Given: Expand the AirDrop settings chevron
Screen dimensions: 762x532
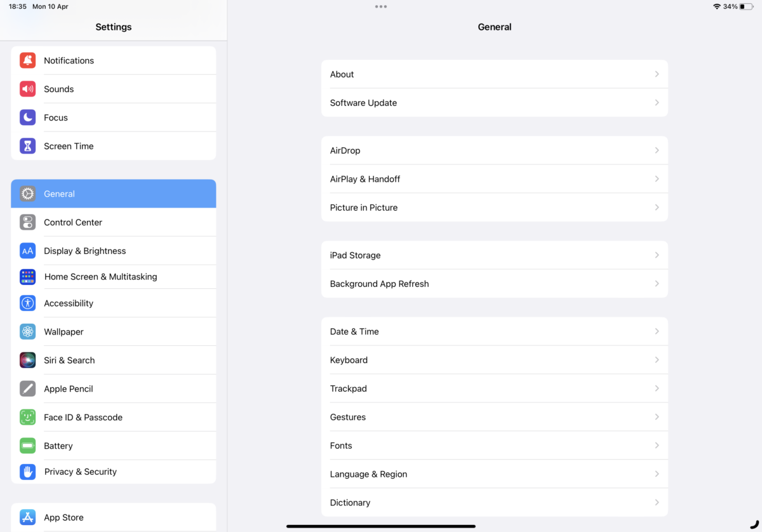Looking at the screenshot, I should [657, 150].
